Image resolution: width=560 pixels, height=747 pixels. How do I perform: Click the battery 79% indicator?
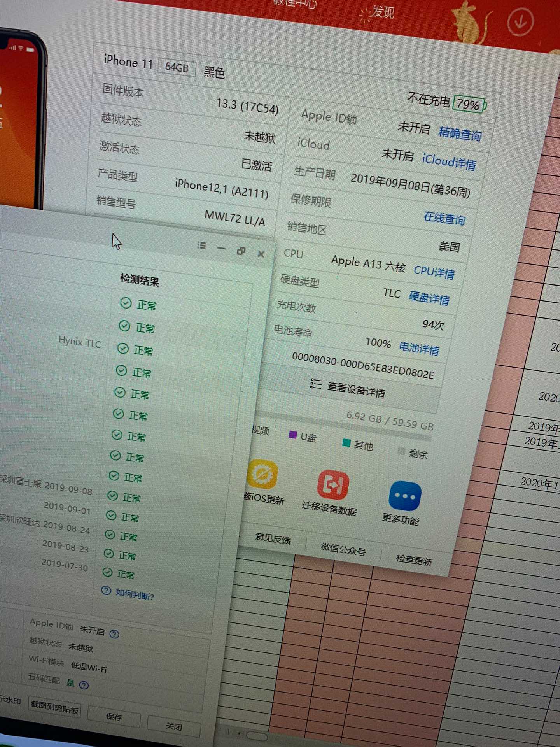coord(469,104)
